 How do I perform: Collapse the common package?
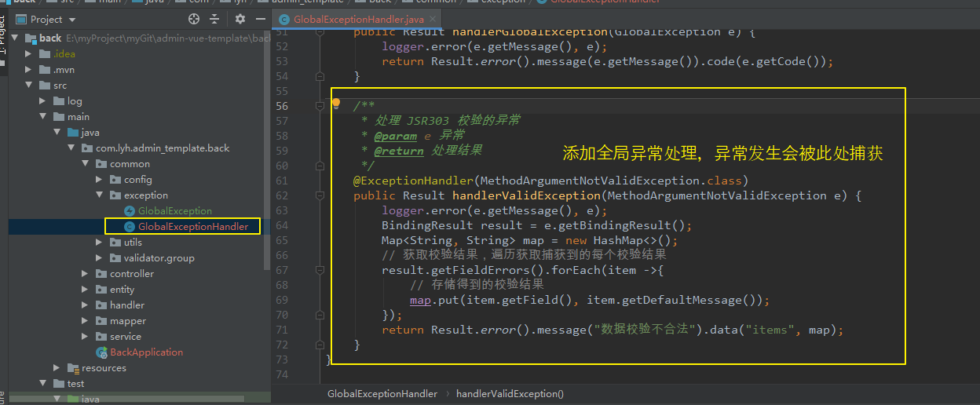[x=86, y=163]
